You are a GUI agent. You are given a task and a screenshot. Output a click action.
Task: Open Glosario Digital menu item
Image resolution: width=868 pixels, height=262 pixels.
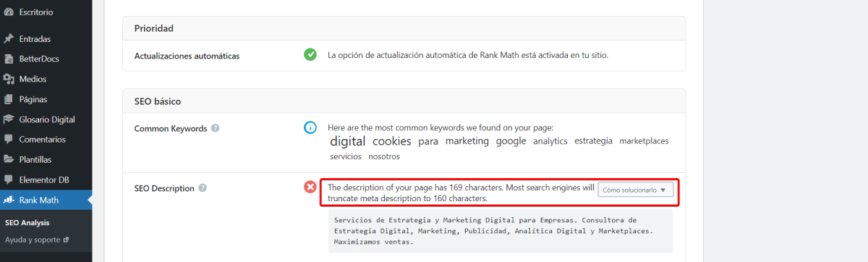(46, 119)
